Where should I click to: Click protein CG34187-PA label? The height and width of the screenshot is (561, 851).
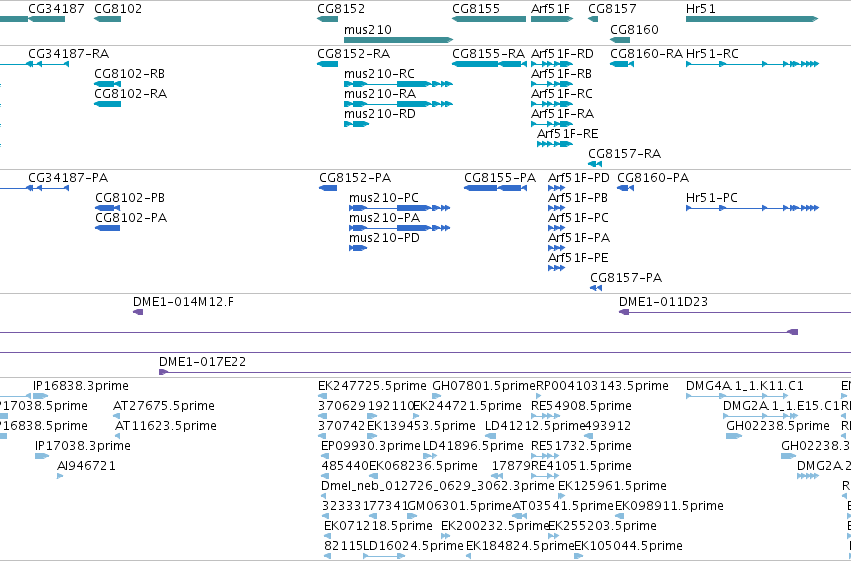point(68,178)
